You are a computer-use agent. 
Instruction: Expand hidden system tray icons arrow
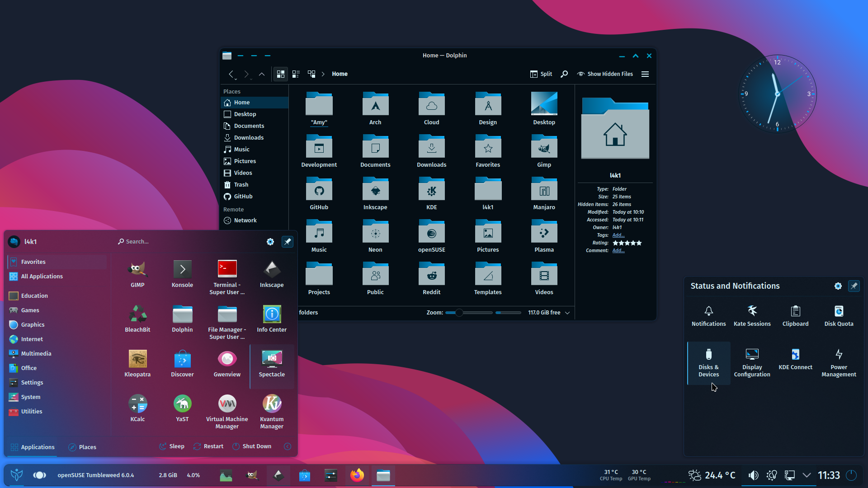coord(807,475)
